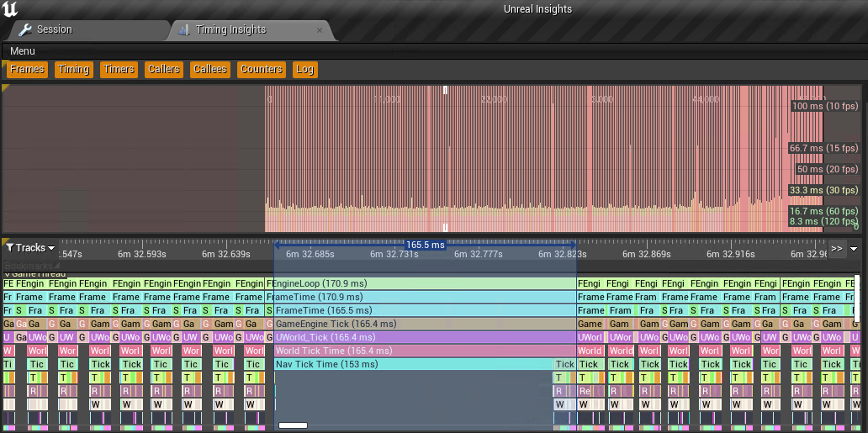This screenshot has width=868, height=433.
Task: Click the Unreal Engine logo icon
Action: (x=10, y=9)
